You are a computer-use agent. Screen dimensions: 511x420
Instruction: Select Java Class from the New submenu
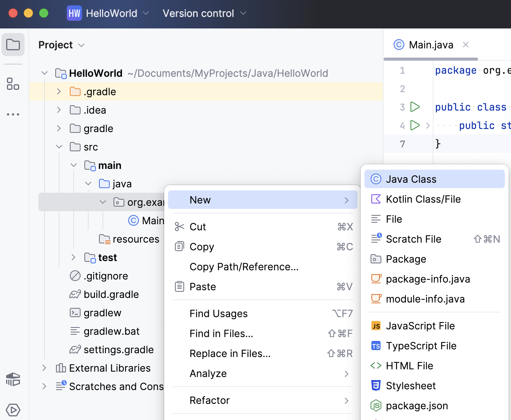click(x=411, y=179)
